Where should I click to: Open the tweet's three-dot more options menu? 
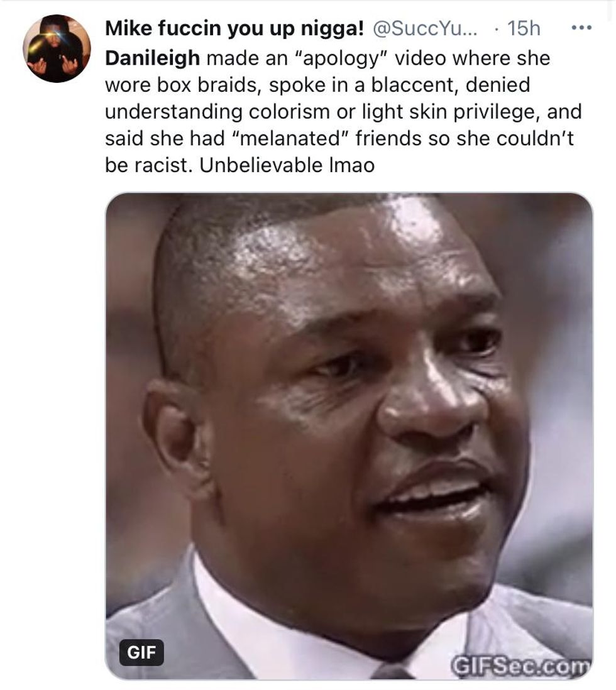click(x=581, y=28)
